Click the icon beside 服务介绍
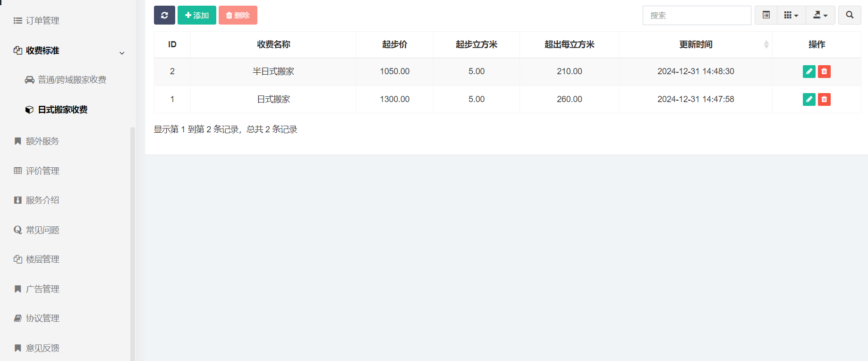This screenshot has height=361, width=868. (x=18, y=200)
